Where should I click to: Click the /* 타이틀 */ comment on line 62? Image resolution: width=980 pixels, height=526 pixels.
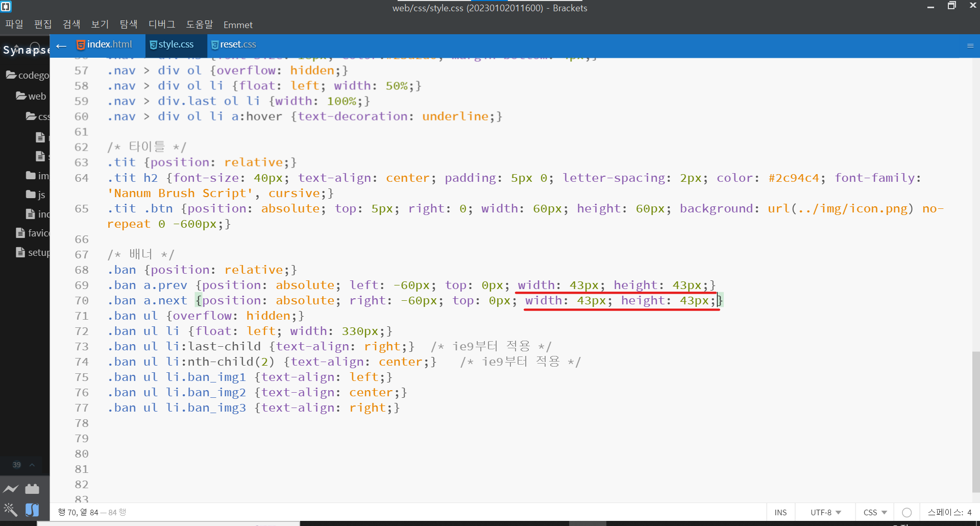tap(147, 147)
